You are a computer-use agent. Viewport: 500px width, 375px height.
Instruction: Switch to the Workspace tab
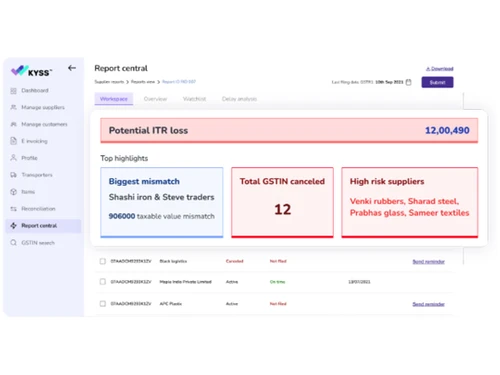(114, 99)
